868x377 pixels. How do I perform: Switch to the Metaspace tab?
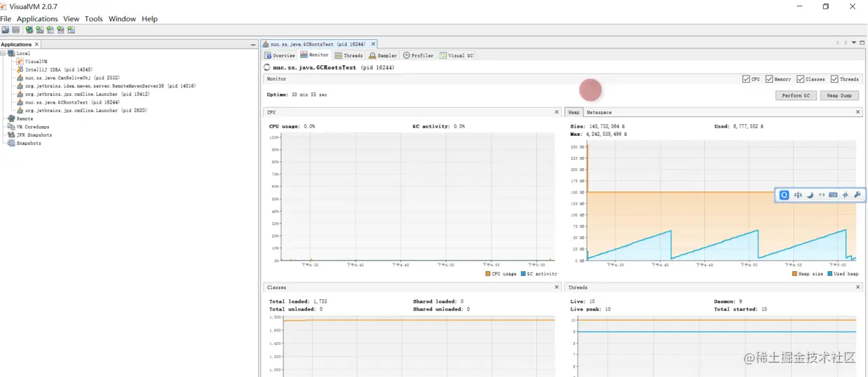(x=598, y=112)
